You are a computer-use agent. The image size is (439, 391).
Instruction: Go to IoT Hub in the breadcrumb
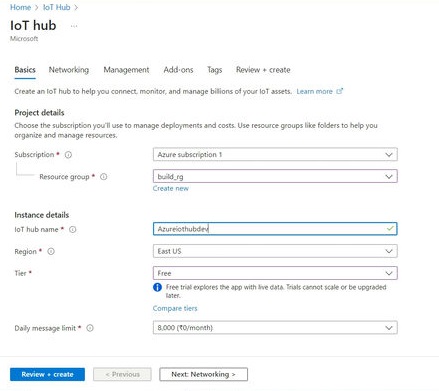pos(57,7)
